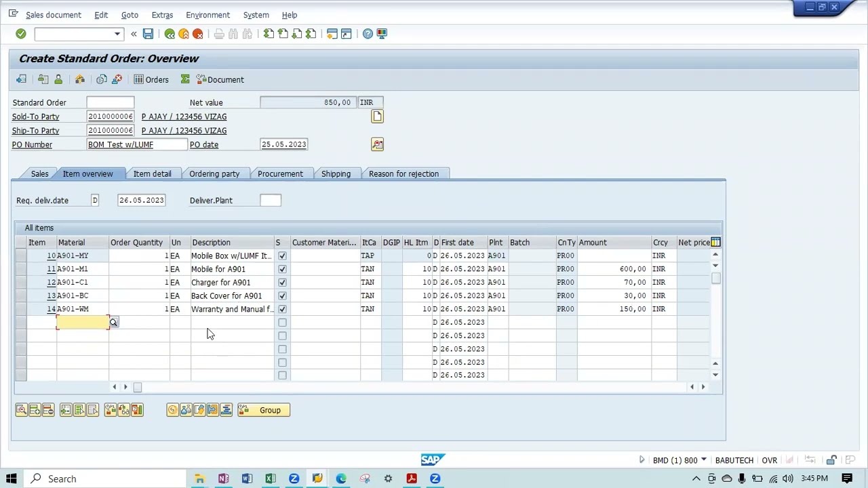Open the Sales document menu
The width and height of the screenshot is (868, 488).
[54, 15]
